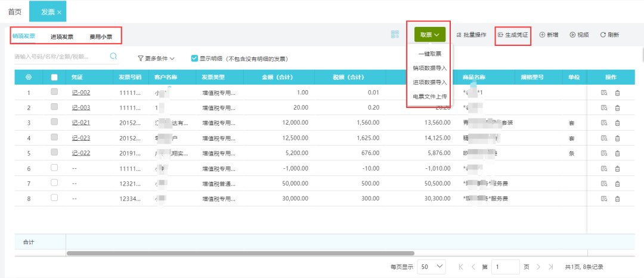Delete invoice row 记-021 trash icon
This screenshot has width=644, height=278.
(x=617, y=123)
